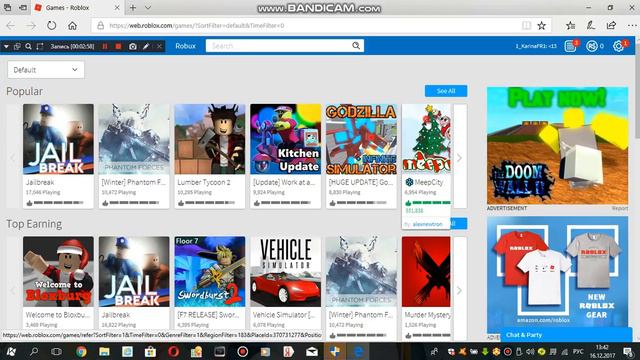Click See All for Popular games
Viewport: 640px width, 360px height.
tap(446, 91)
